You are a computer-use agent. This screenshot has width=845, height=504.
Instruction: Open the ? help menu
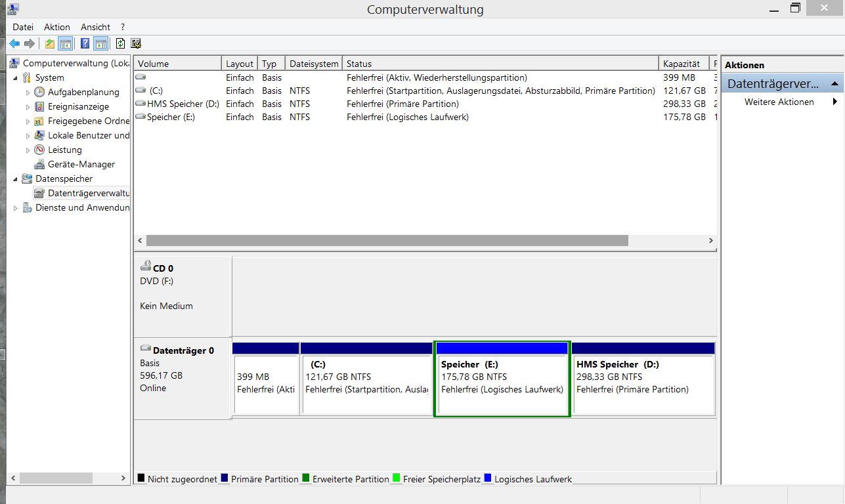[x=123, y=27]
